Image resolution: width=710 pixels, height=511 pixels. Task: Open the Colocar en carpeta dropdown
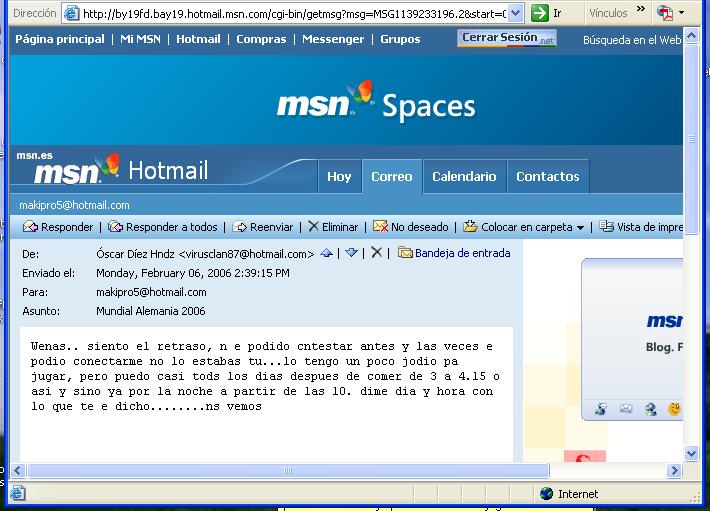coord(524,227)
